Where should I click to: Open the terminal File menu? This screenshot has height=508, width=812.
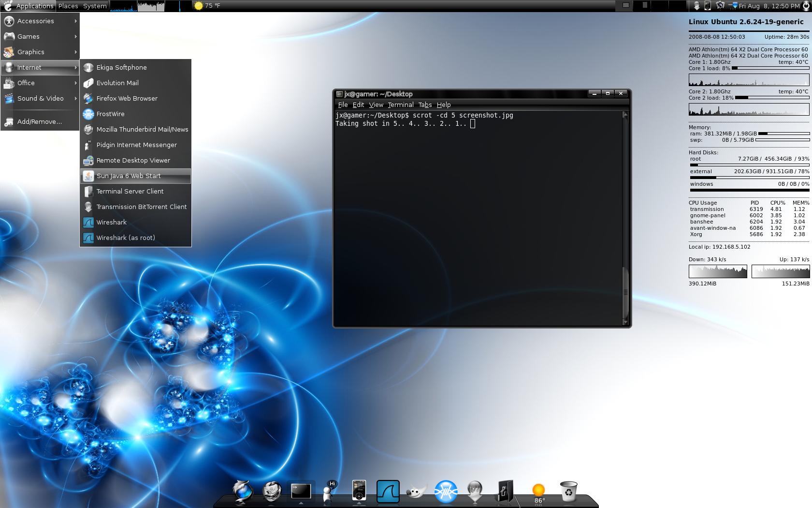point(343,105)
